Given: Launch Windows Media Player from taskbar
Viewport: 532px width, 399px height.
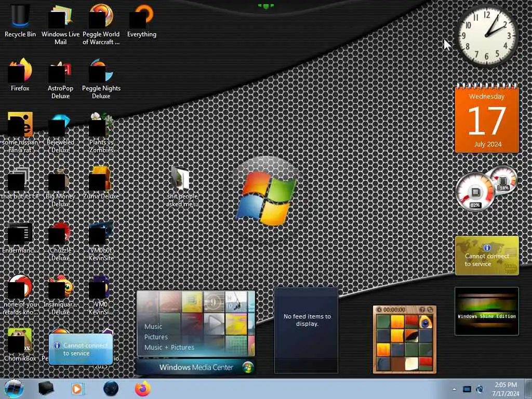Looking at the screenshot, I should coord(78,389).
